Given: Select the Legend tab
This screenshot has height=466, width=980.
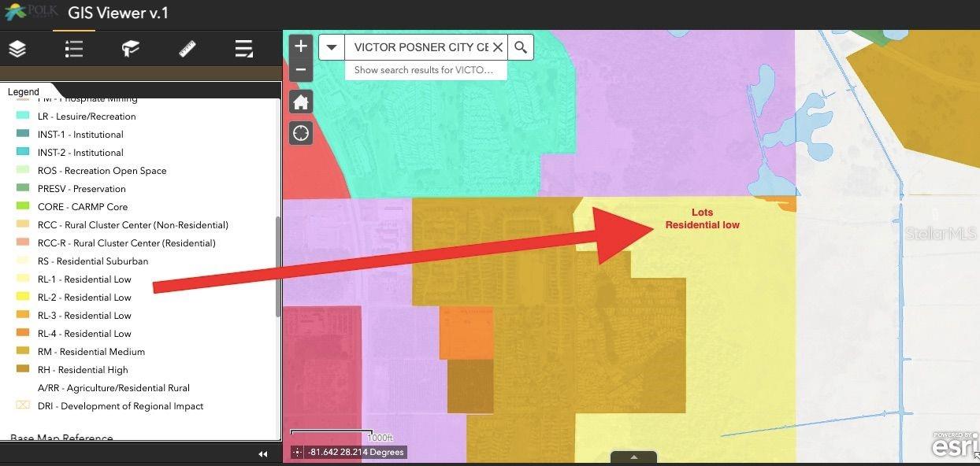Looking at the screenshot, I should point(24,92).
